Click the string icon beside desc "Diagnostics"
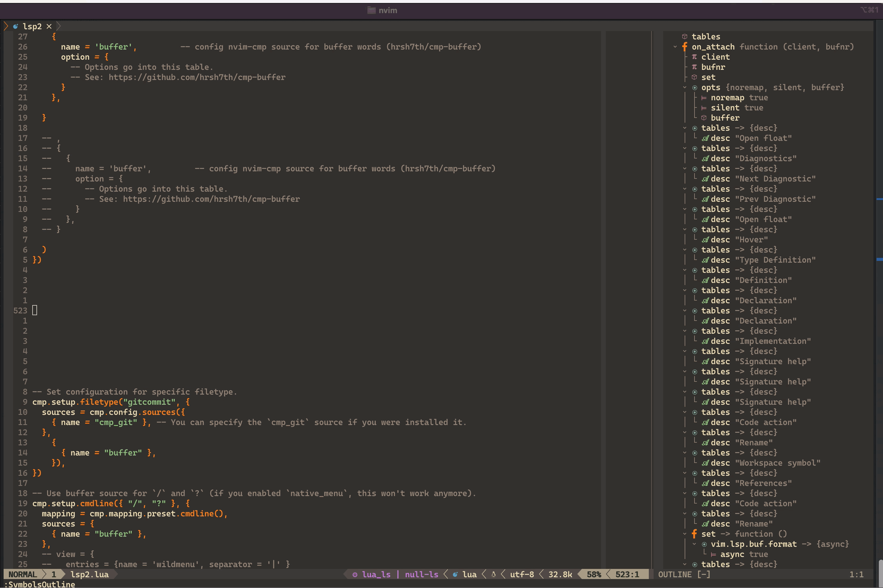Image resolution: width=883 pixels, height=588 pixels. [x=706, y=158]
